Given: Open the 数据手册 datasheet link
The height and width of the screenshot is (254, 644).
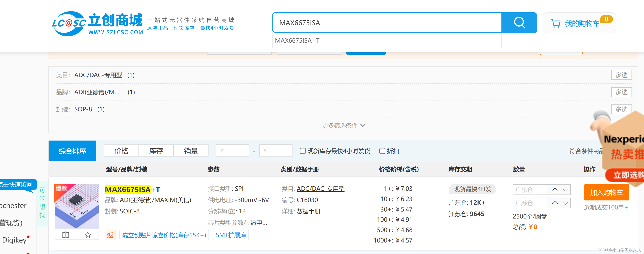Looking at the screenshot, I should pyautogui.click(x=308, y=211).
